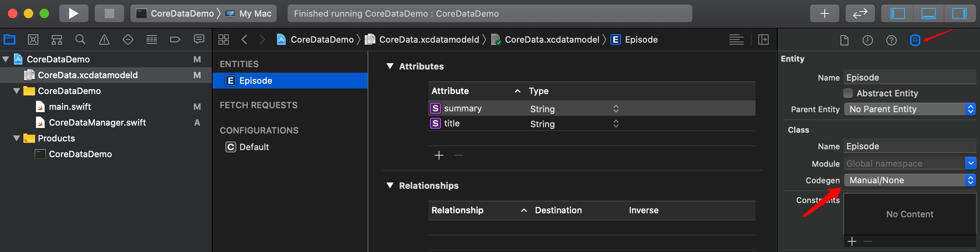The width and height of the screenshot is (980, 252).
Task: Select the summary attribute row
Action: click(x=592, y=108)
